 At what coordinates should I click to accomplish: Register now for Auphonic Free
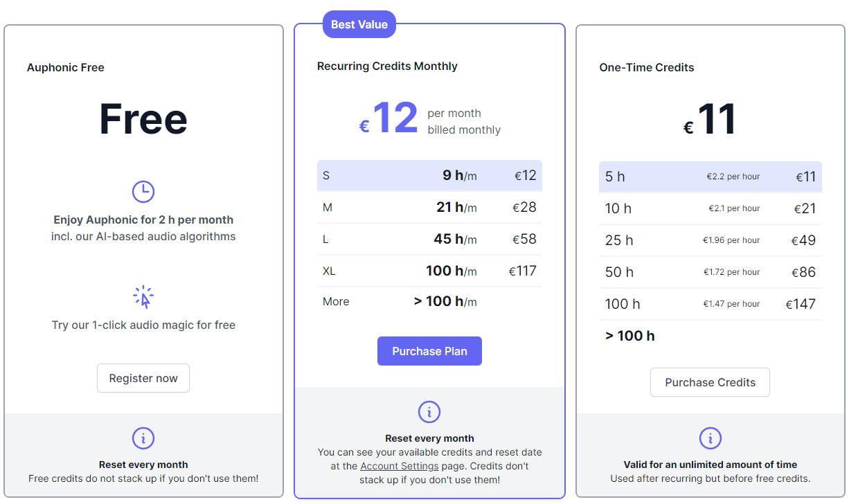(143, 378)
